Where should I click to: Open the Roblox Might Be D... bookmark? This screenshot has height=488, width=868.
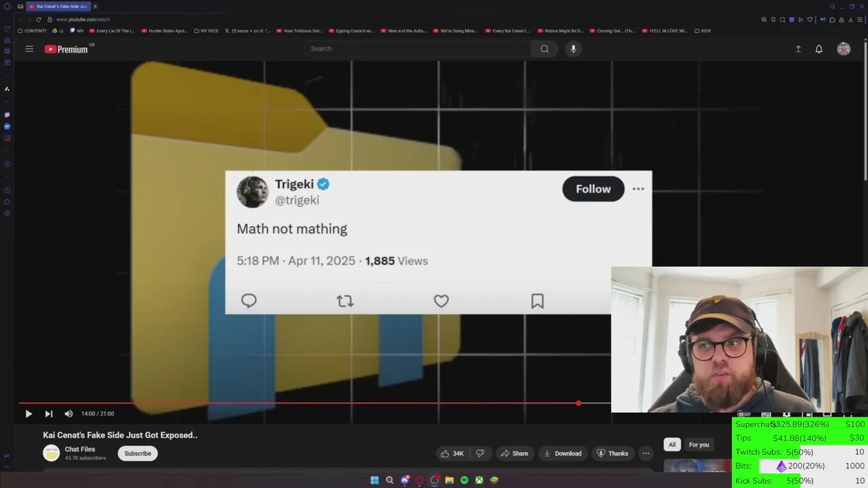(x=560, y=30)
